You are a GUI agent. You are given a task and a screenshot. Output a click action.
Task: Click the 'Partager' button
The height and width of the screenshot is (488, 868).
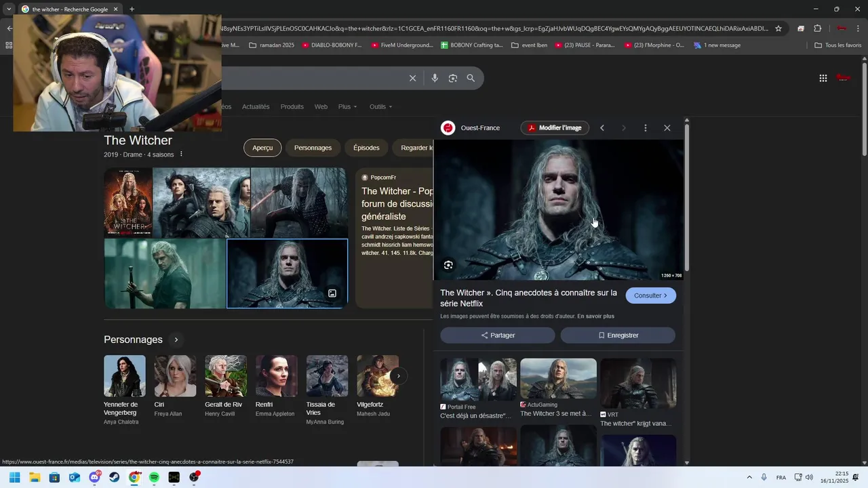tap(498, 335)
